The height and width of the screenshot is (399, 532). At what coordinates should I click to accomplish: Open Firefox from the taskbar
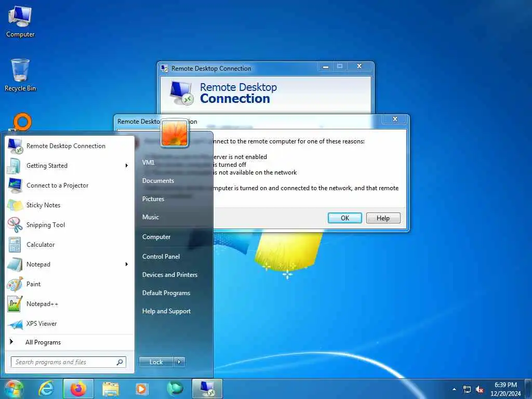(78, 389)
